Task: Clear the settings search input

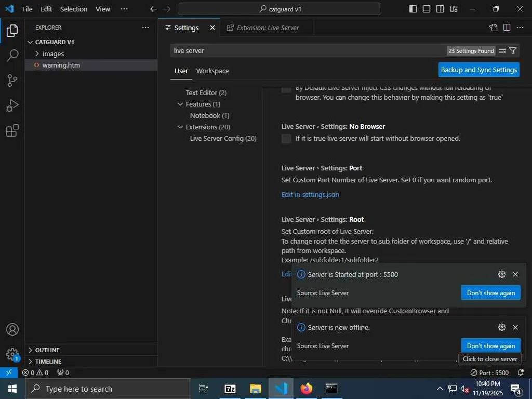Action: click(x=502, y=50)
